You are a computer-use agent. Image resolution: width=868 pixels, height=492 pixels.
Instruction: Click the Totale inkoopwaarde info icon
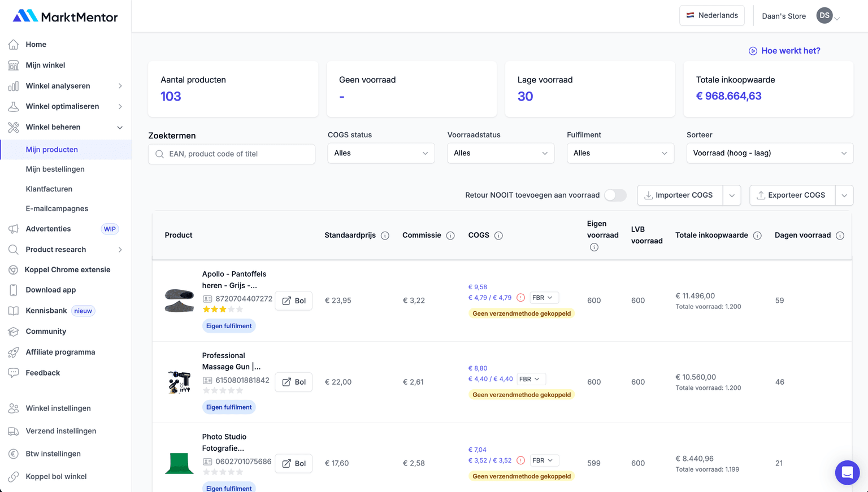pyautogui.click(x=757, y=236)
